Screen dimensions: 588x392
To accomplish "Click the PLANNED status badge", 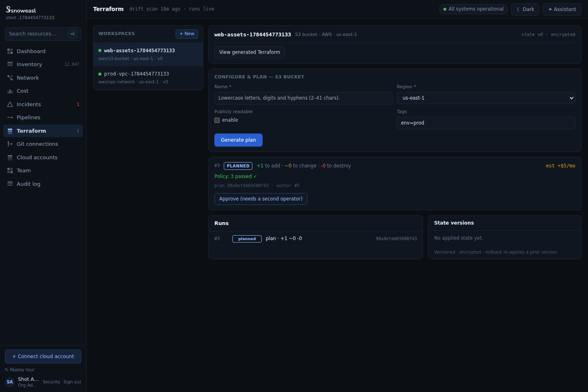I will tap(238, 166).
